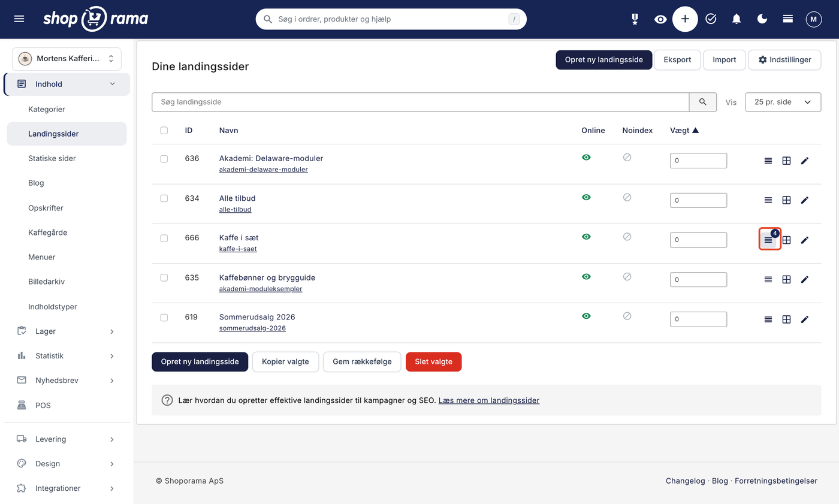
Task: Open Kategorier in the sidebar
Action: coord(47,109)
